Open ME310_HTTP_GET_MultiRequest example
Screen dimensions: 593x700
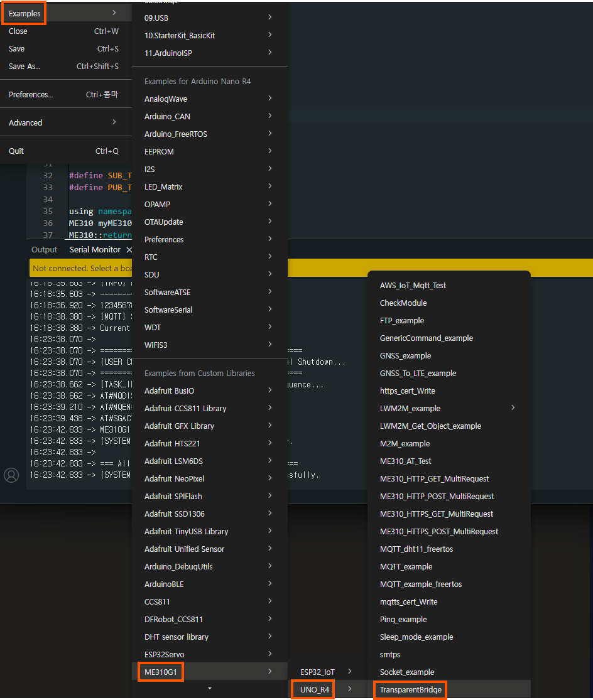click(x=449, y=478)
